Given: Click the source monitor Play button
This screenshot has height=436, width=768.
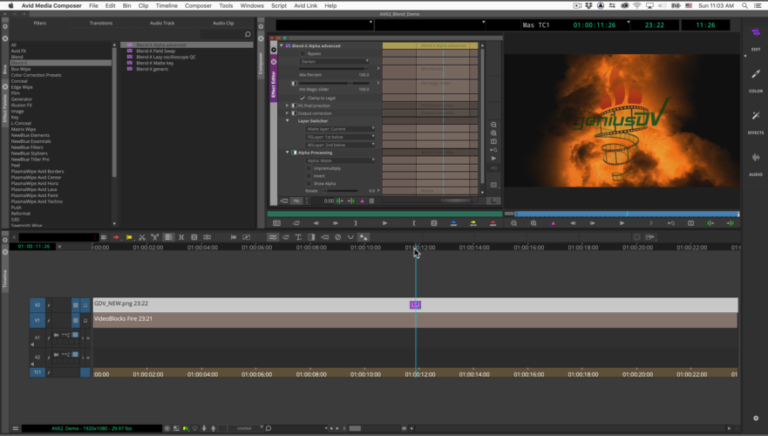Looking at the screenshot, I should (x=384, y=223).
